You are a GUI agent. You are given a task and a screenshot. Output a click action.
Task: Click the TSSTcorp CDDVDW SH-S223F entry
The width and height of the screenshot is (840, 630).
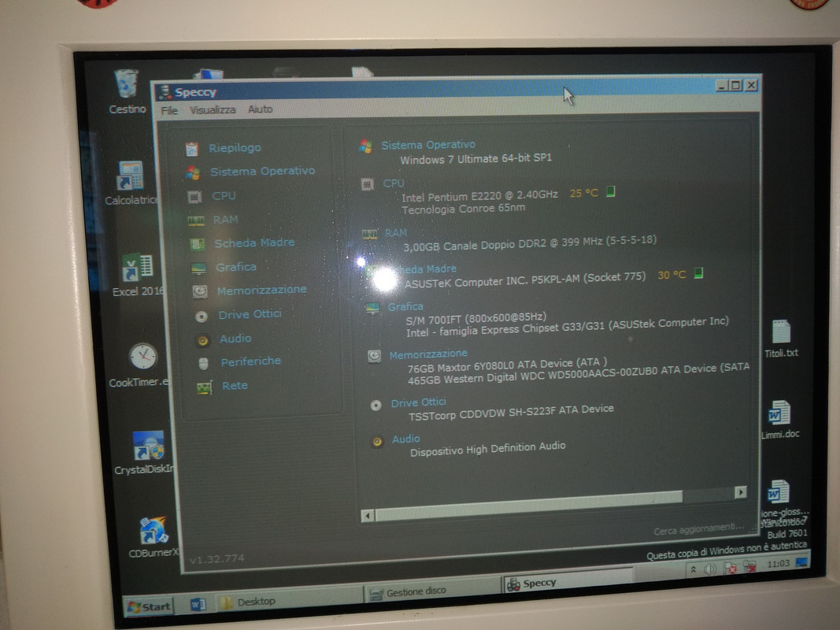point(511,413)
